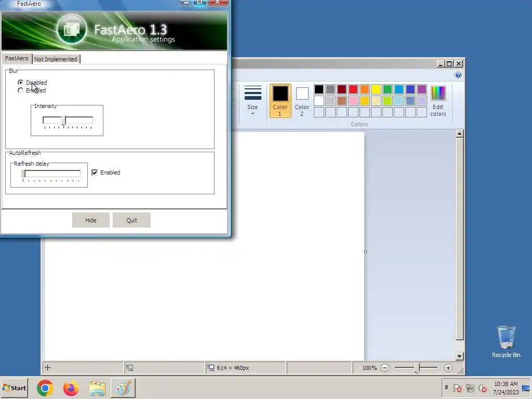Pick the indigo color swatch
This screenshot has height=399, width=532.
pyautogui.click(x=410, y=89)
